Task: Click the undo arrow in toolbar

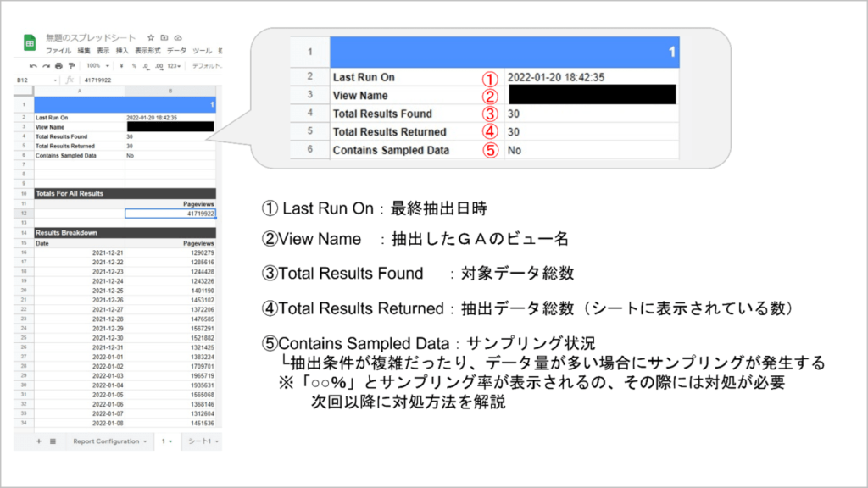Action: click(x=33, y=65)
